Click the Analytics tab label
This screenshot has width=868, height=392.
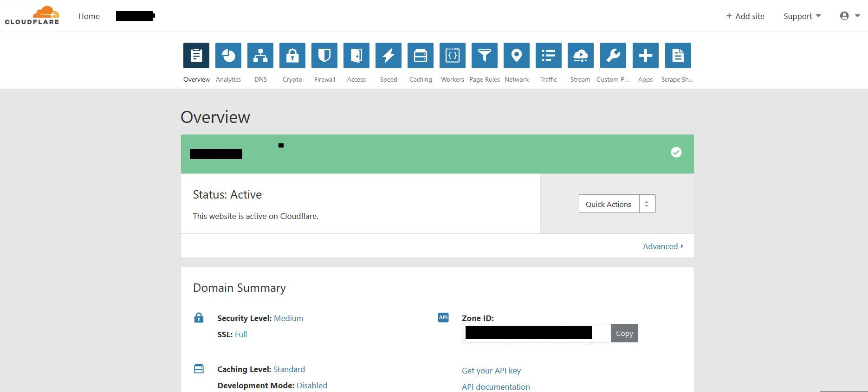[228, 79]
